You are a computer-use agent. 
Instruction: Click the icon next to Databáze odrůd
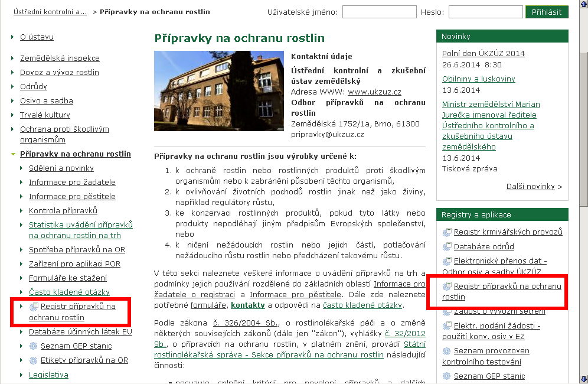click(x=447, y=246)
